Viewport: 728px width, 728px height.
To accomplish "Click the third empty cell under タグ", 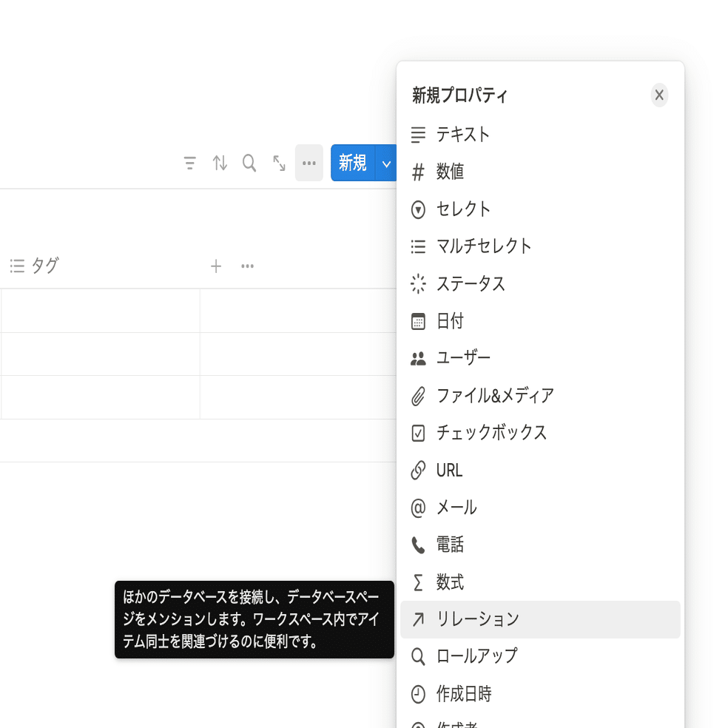I will [x=101, y=397].
